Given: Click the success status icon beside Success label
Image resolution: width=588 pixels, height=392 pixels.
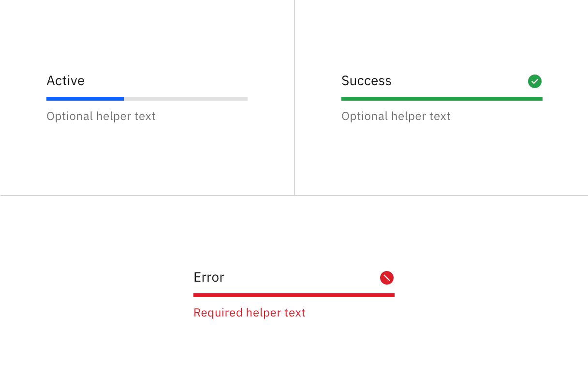Looking at the screenshot, I should tap(534, 81).
